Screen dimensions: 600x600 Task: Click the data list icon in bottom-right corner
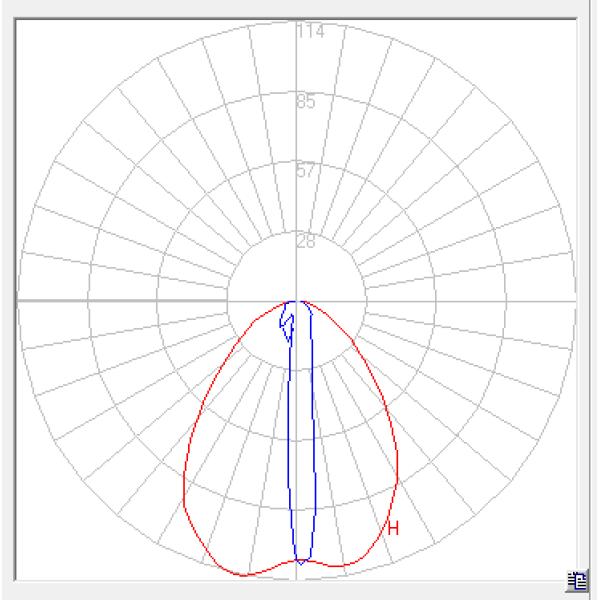pyautogui.click(x=577, y=578)
